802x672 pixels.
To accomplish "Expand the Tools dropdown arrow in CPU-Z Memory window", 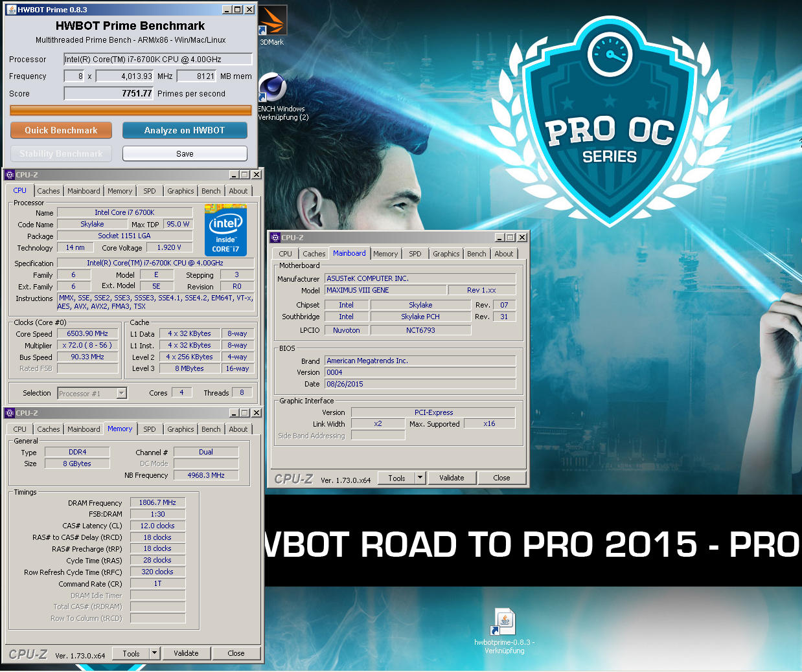I will [x=155, y=653].
